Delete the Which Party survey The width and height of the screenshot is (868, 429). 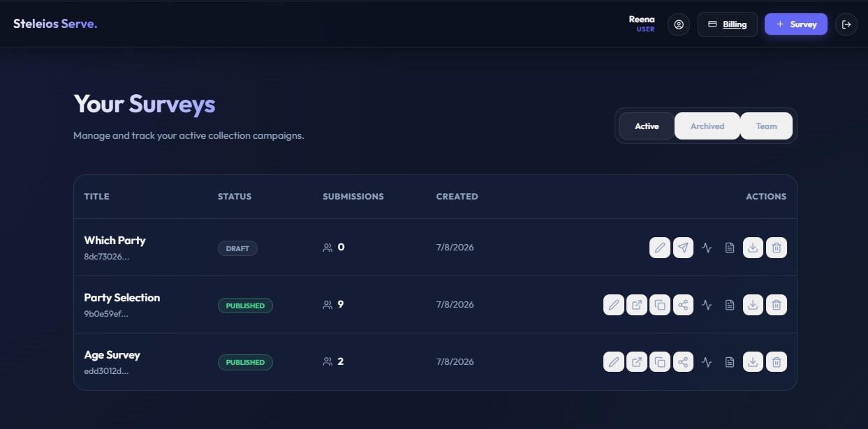click(777, 248)
